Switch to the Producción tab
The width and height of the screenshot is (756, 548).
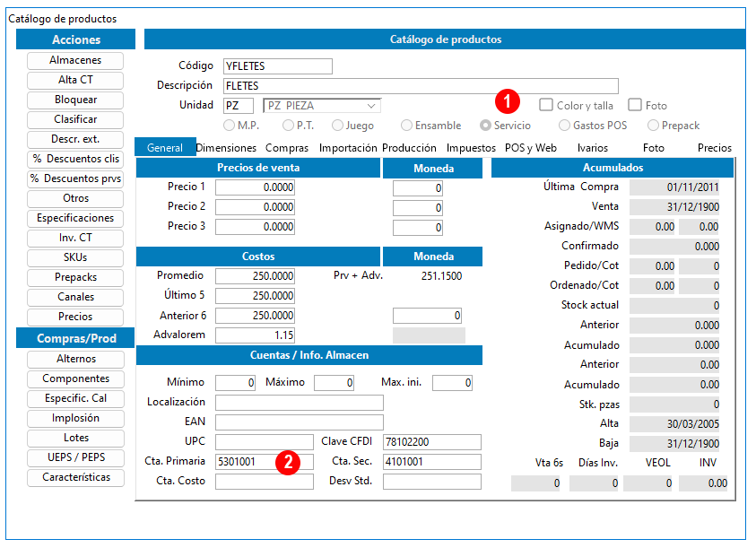pyautogui.click(x=409, y=148)
